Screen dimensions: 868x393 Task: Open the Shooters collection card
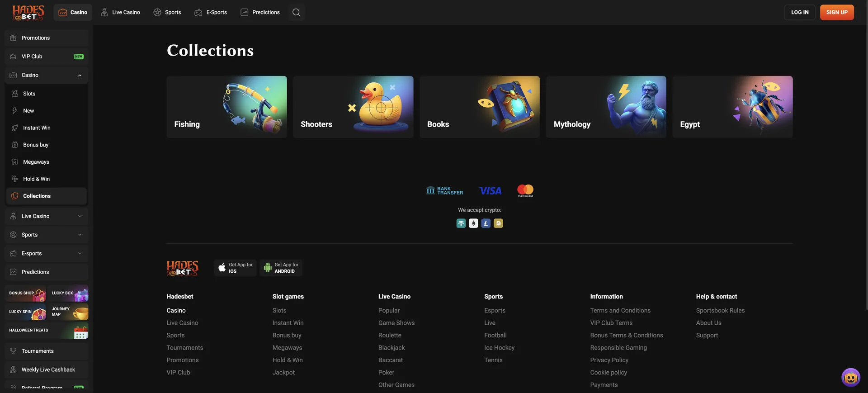pyautogui.click(x=353, y=107)
